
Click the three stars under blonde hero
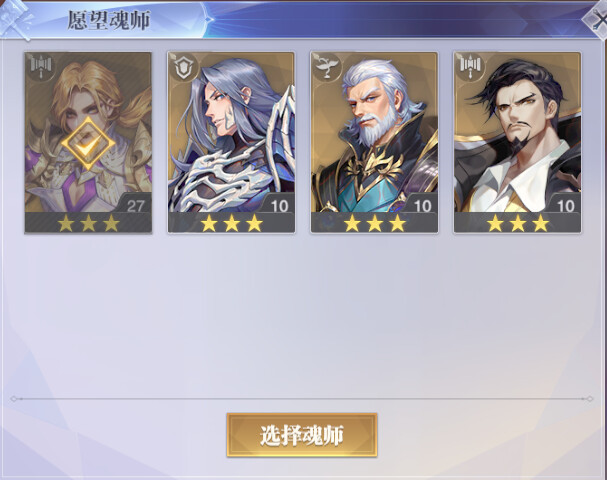point(88,223)
